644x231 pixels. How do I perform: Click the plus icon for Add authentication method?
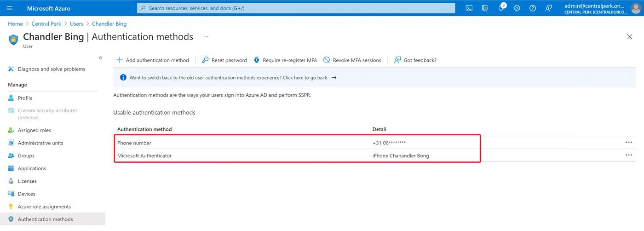click(x=120, y=60)
